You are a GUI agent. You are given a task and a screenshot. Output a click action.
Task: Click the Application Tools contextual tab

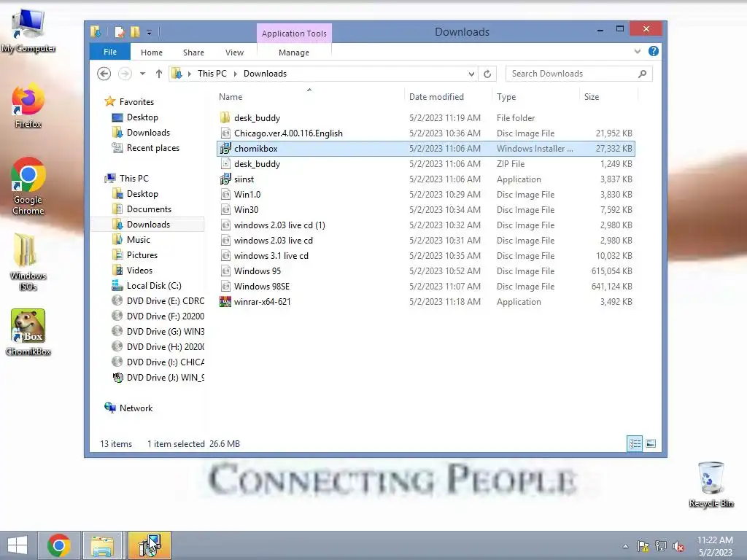(x=294, y=34)
